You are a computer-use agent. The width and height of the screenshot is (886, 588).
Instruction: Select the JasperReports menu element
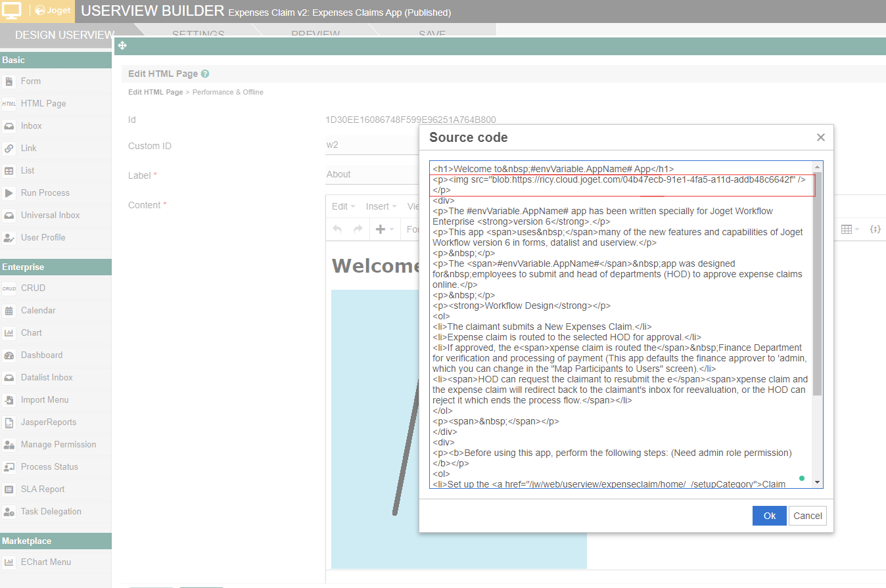point(56,422)
